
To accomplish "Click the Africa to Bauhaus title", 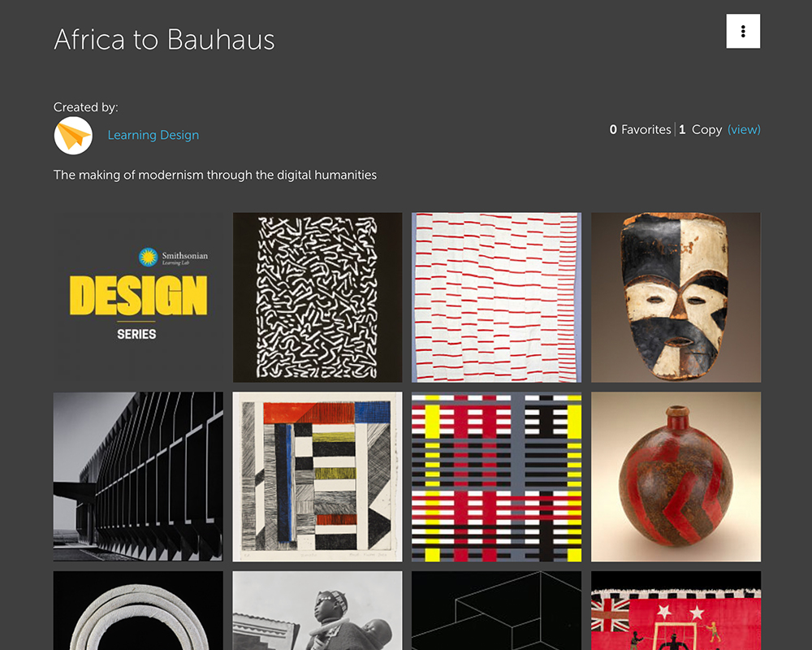I will pos(164,39).
